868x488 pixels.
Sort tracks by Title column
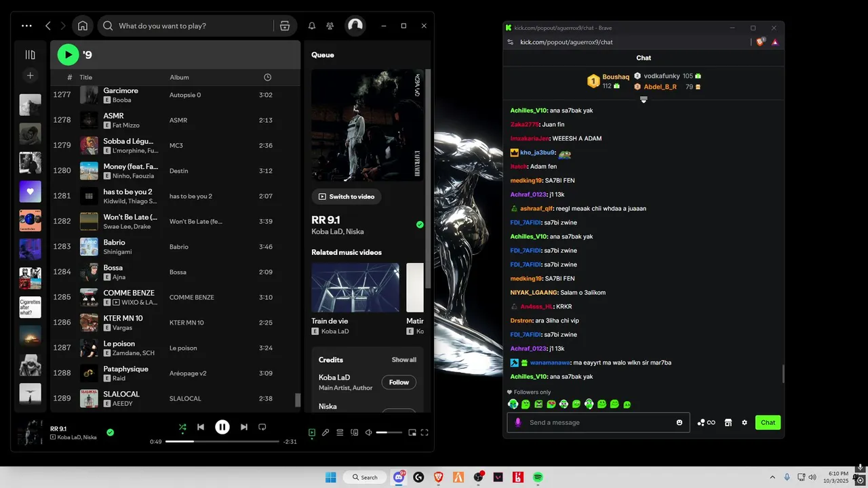pos(85,77)
